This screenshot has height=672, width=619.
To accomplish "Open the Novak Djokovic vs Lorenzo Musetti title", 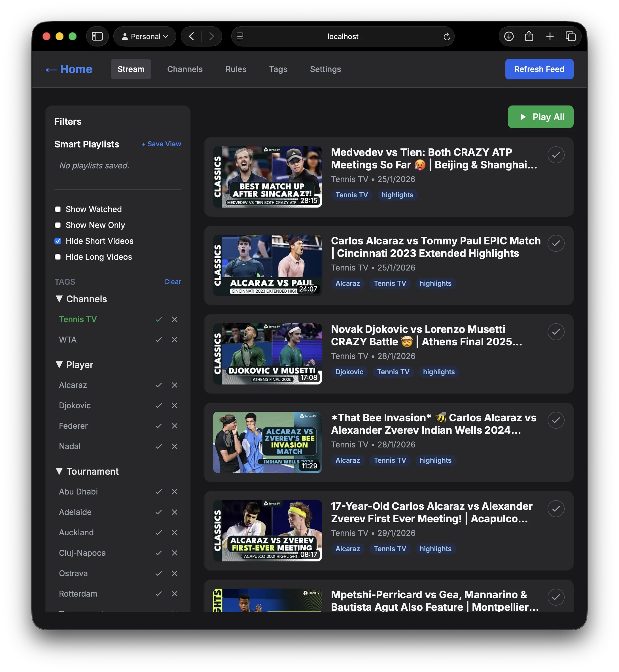I will (x=426, y=335).
